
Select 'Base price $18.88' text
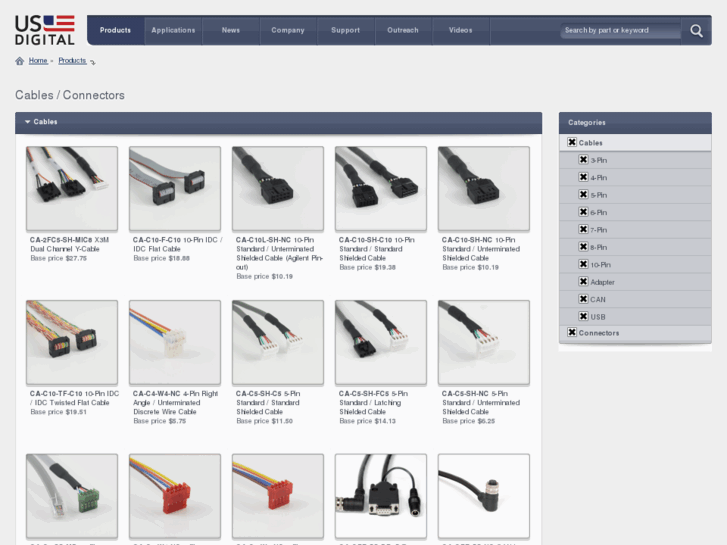161,258
